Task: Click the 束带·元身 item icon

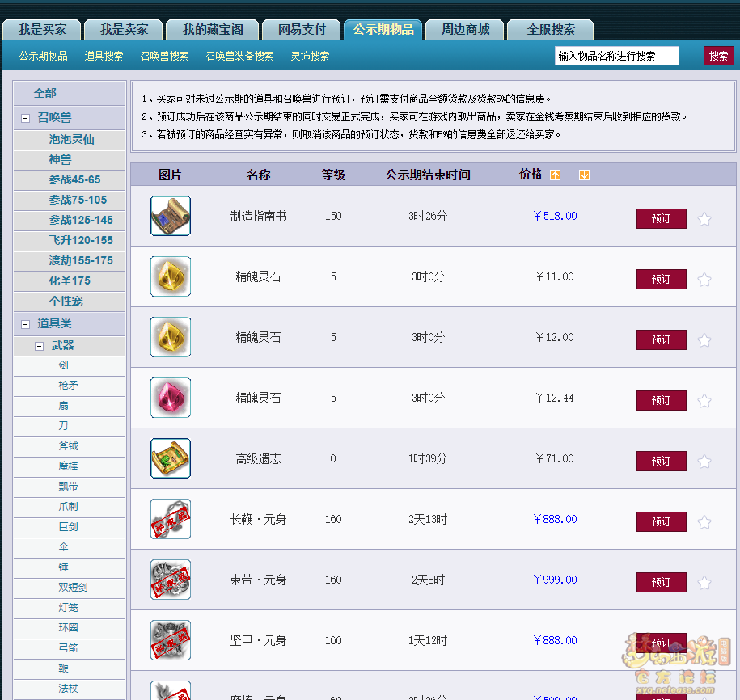Action: (171, 580)
